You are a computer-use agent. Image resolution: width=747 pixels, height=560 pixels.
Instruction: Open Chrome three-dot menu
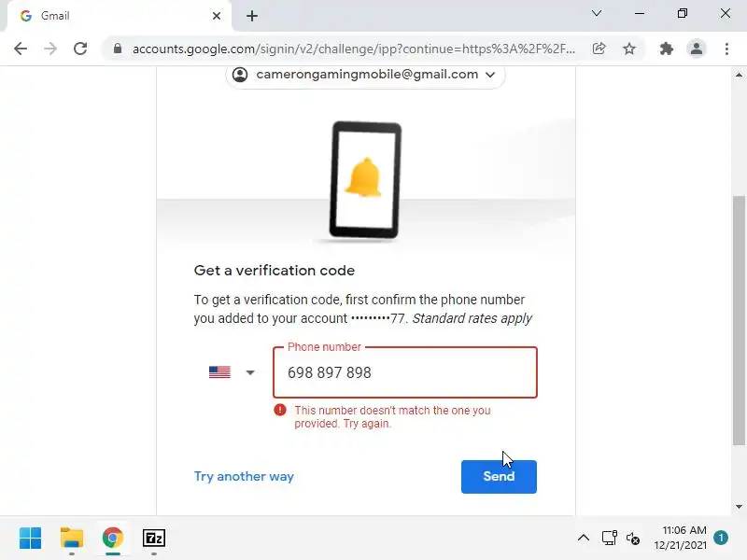click(726, 49)
